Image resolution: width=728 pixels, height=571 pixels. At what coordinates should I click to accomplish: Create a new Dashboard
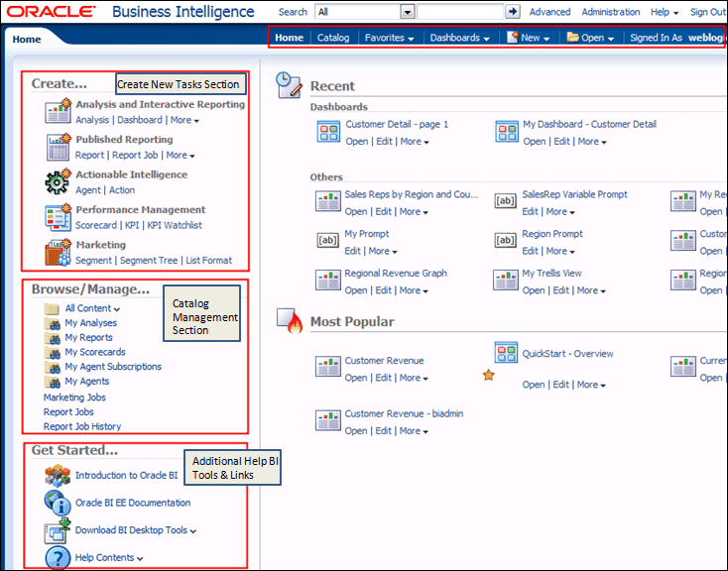[140, 120]
